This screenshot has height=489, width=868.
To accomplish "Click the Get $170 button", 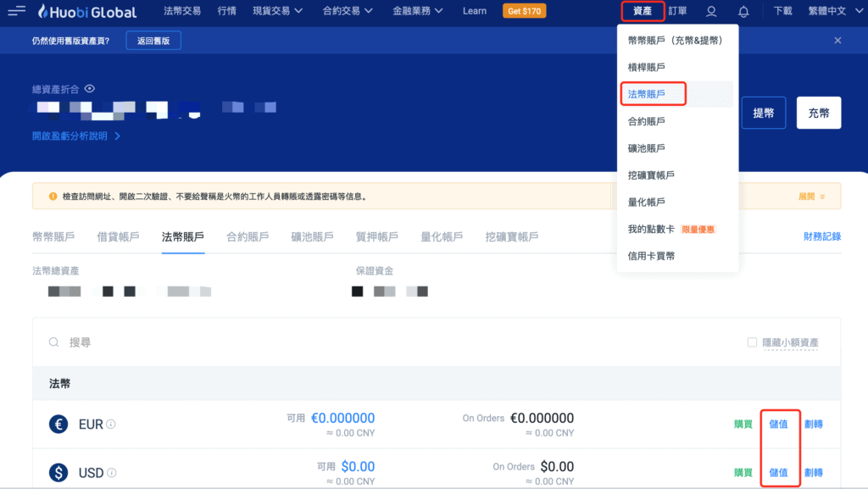I will pos(524,11).
